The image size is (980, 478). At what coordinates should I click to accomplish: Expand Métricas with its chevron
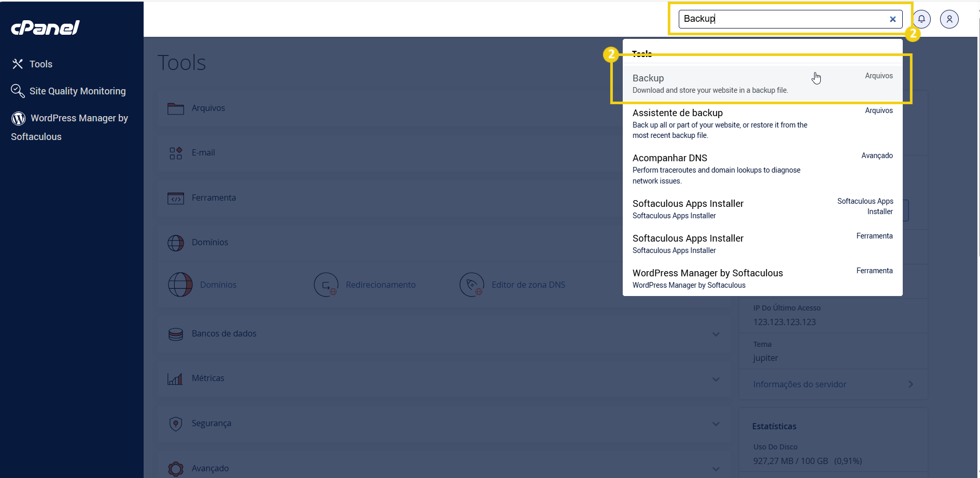[x=716, y=379]
